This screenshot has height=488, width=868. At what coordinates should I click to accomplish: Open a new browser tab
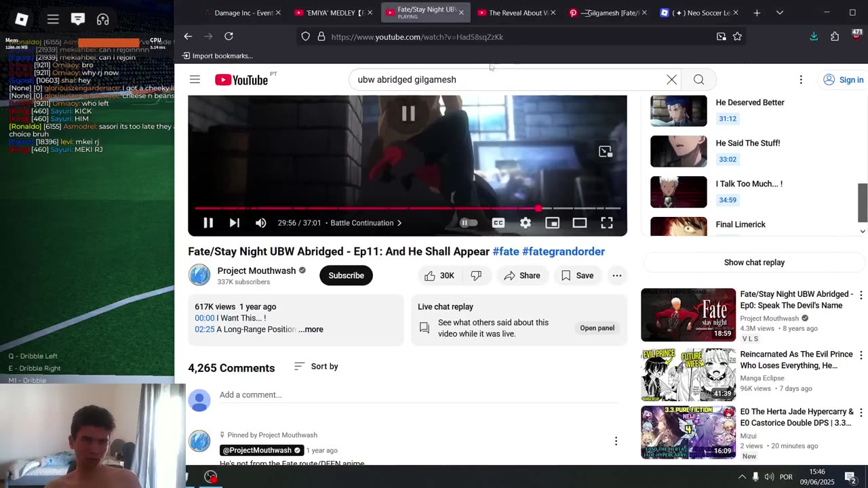point(757,13)
